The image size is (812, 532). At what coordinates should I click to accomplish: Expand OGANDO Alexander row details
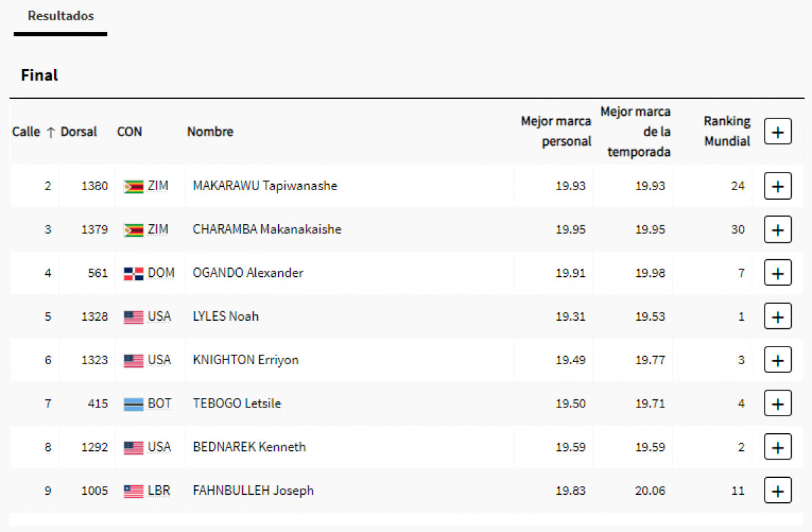coord(777,273)
